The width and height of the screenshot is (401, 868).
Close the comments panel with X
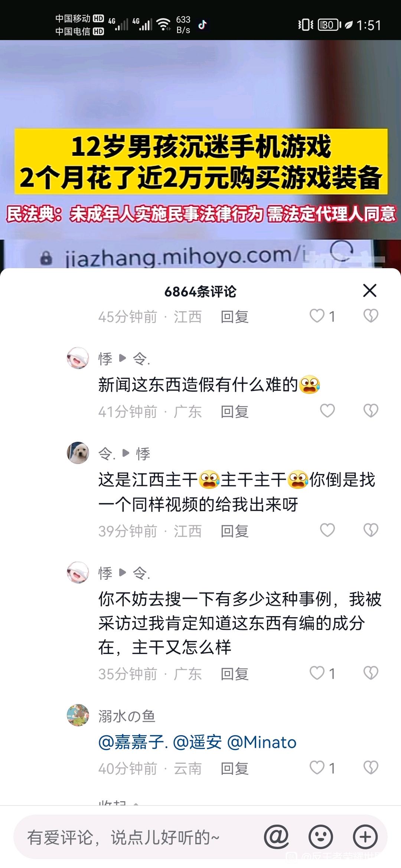point(369,290)
